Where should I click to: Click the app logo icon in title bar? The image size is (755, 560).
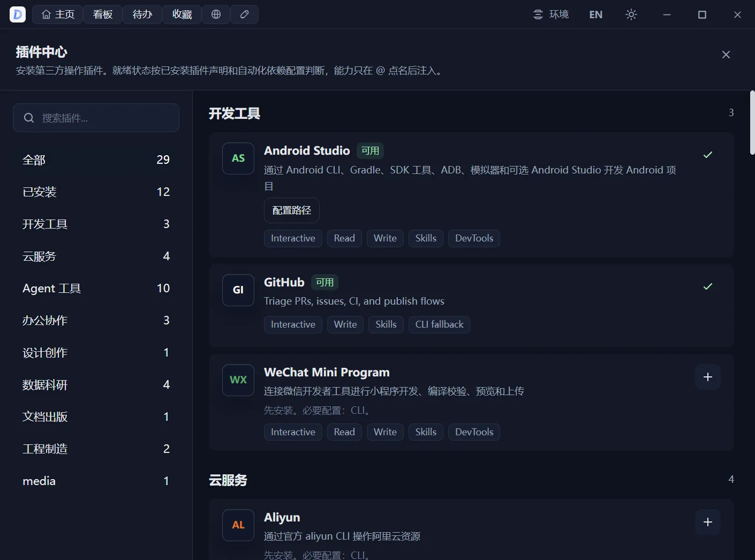18,14
